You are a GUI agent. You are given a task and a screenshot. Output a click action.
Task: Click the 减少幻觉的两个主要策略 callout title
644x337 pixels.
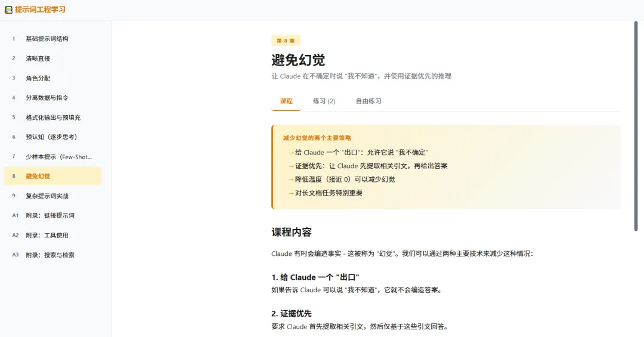(317, 138)
